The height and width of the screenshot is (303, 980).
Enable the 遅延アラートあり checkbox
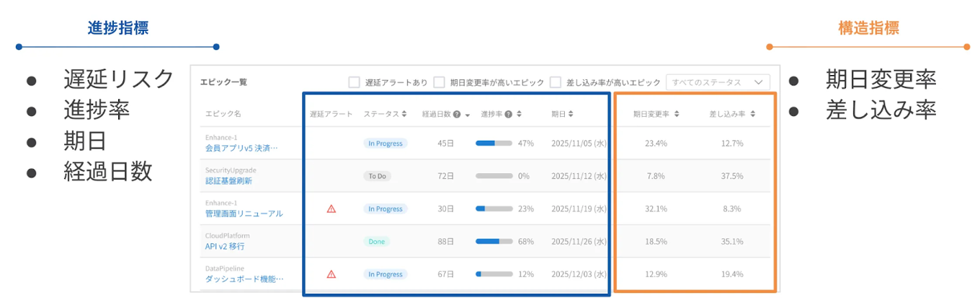pyautogui.click(x=354, y=82)
